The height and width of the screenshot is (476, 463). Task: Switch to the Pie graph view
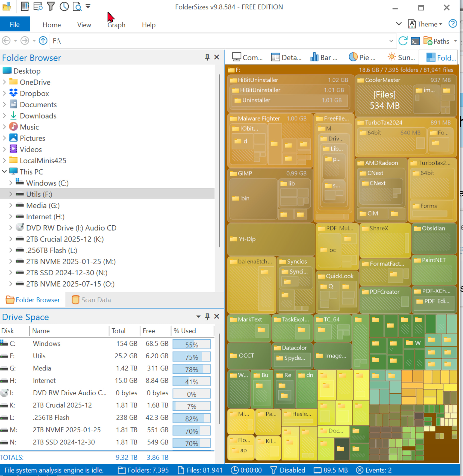click(x=362, y=58)
